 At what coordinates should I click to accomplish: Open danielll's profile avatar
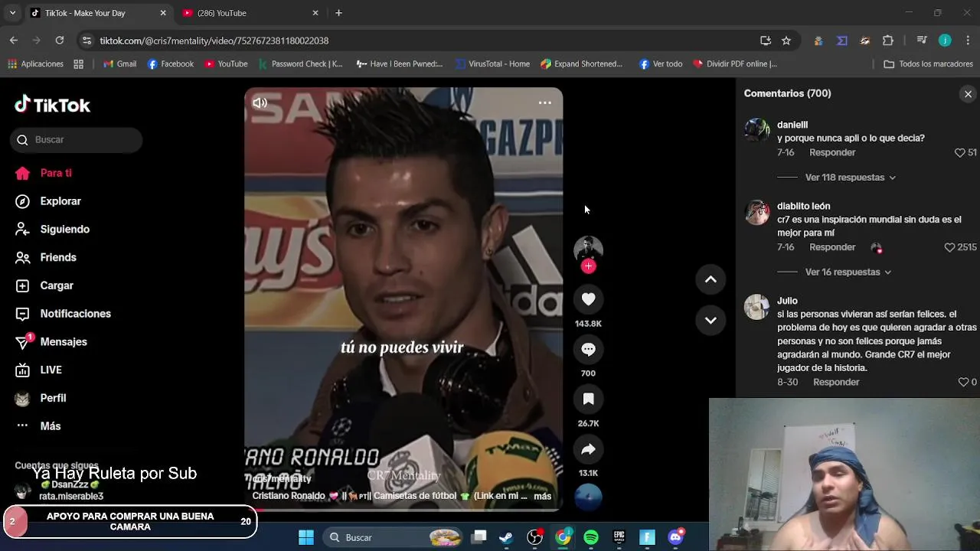[x=756, y=130]
